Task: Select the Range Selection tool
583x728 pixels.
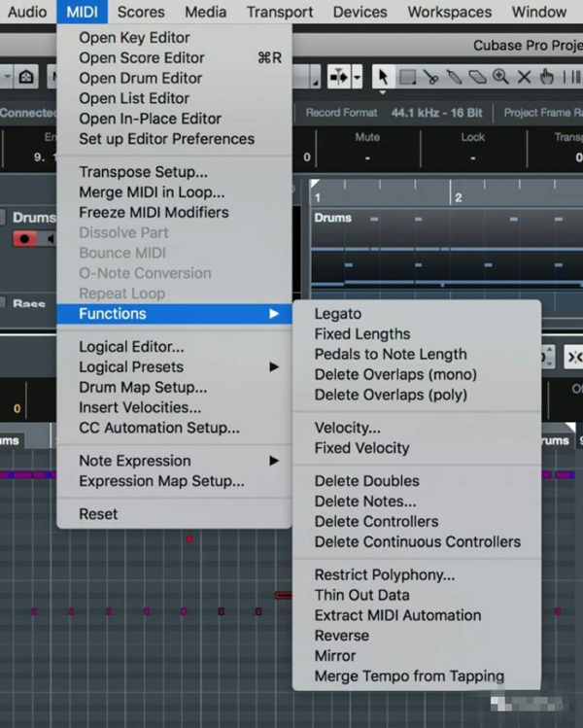Action: pyautogui.click(x=407, y=77)
